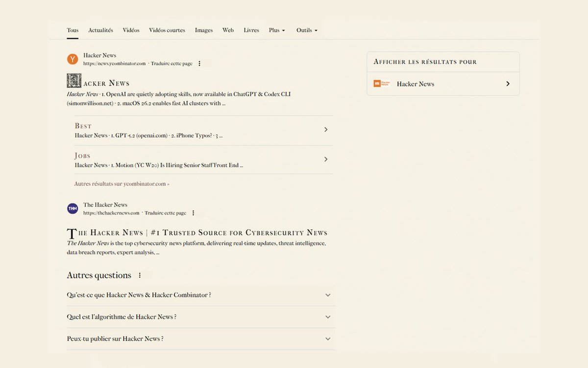The height and width of the screenshot is (368, 588).
Task: Click the chevron arrow on the Best sitelink
Action: click(x=326, y=130)
